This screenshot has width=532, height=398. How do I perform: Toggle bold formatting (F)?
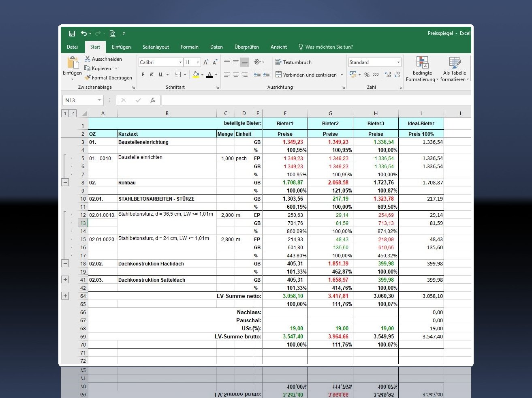[143, 75]
